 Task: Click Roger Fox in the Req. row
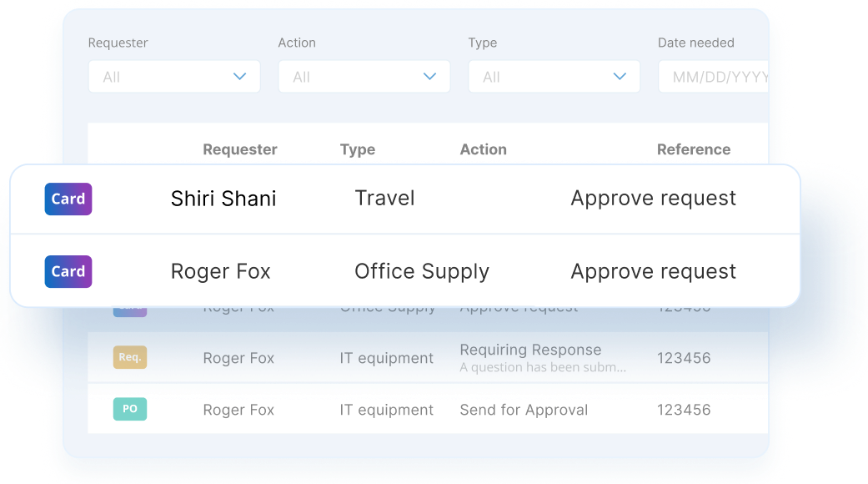point(238,358)
